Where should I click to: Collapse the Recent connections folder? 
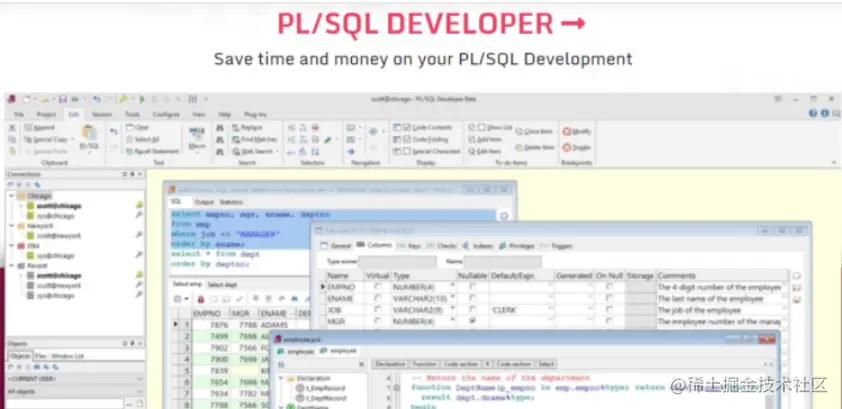(12, 266)
